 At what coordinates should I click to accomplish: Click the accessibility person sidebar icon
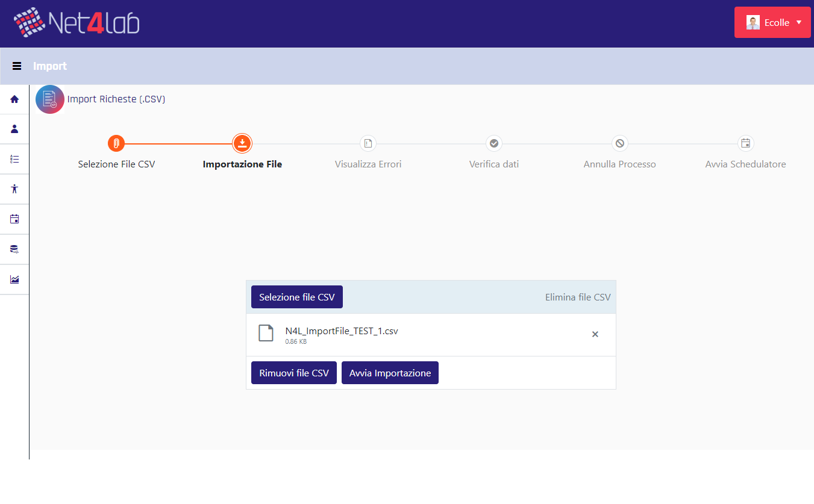click(14, 189)
